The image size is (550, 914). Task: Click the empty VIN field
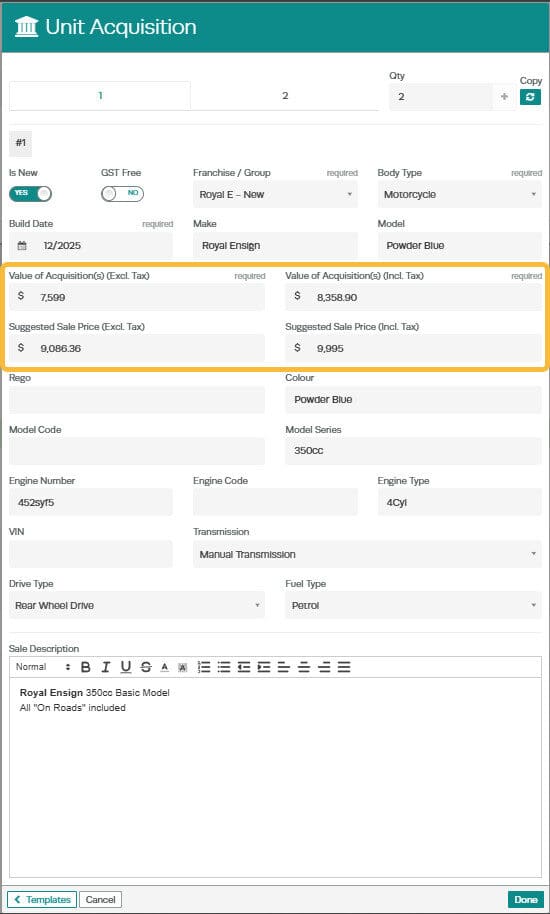pos(91,554)
